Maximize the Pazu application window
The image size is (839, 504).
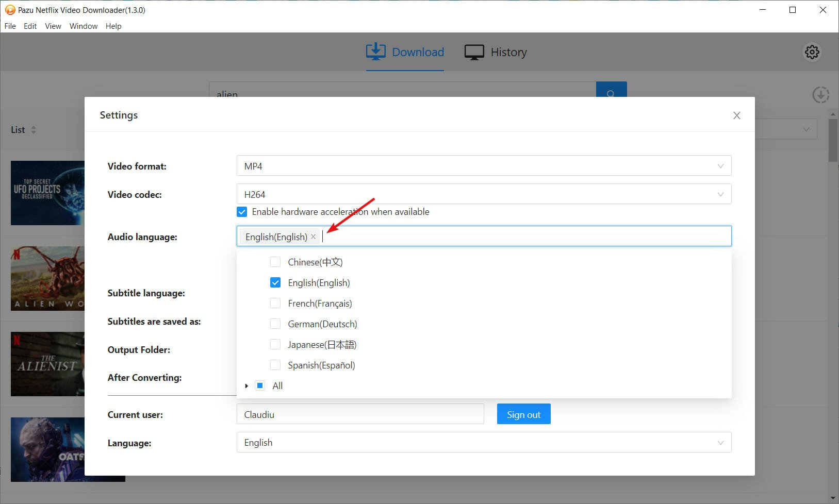(x=793, y=10)
